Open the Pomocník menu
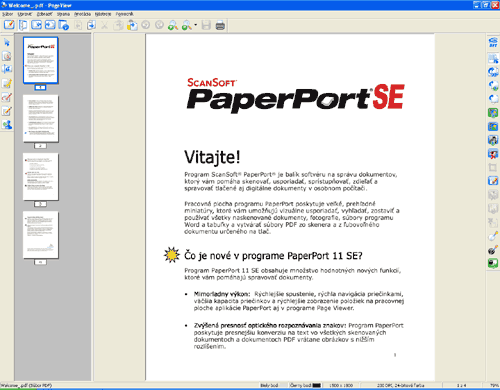The image size is (500, 390). coord(124,14)
